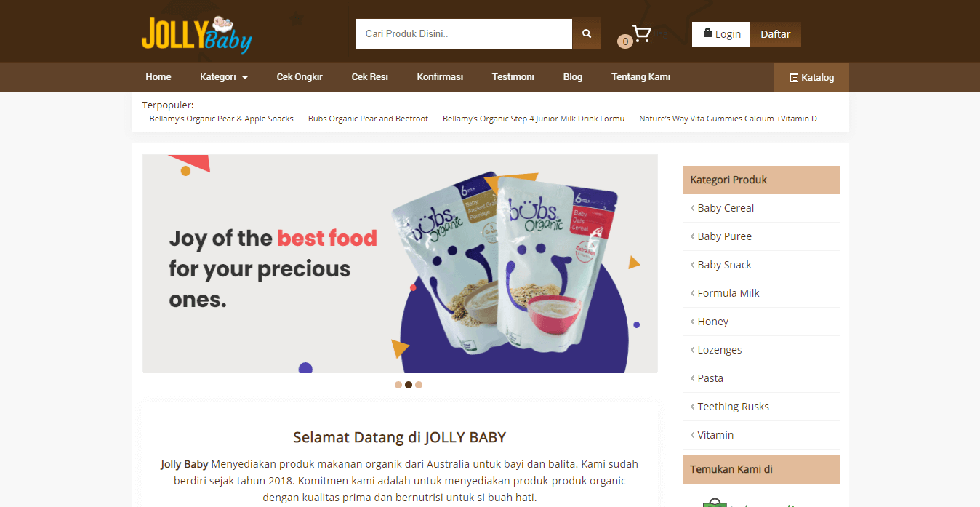Open the Teething Rusks category

pyautogui.click(x=733, y=407)
